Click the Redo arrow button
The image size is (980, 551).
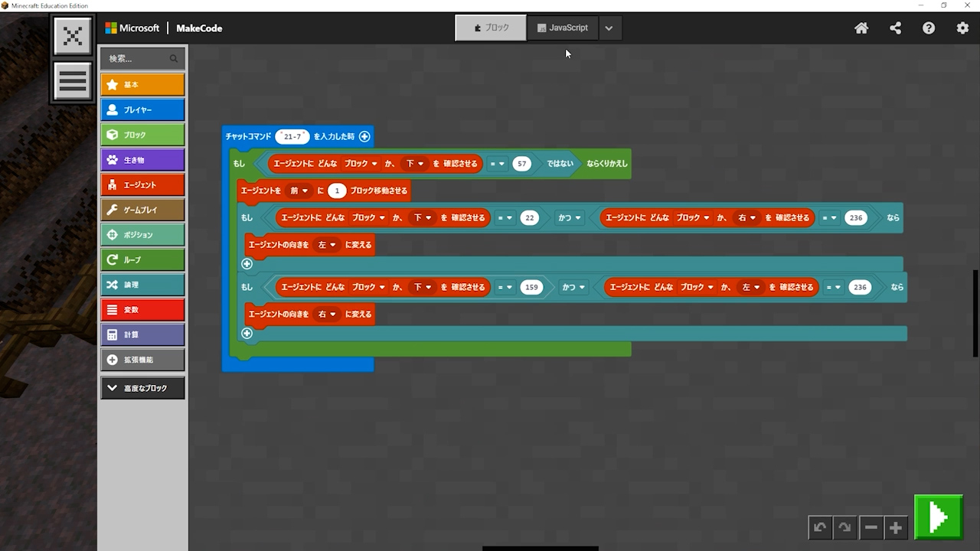point(844,527)
